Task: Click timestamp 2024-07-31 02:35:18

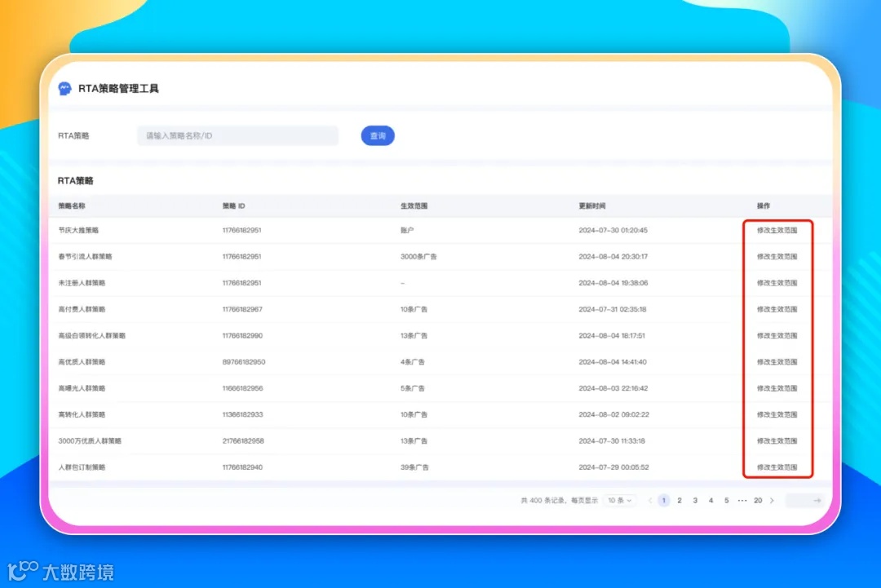Action: (613, 309)
